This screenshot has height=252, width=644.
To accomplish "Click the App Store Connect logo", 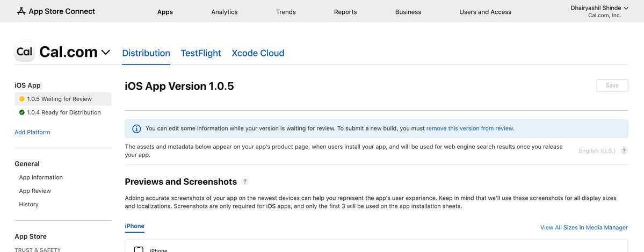I will tap(56, 11).
